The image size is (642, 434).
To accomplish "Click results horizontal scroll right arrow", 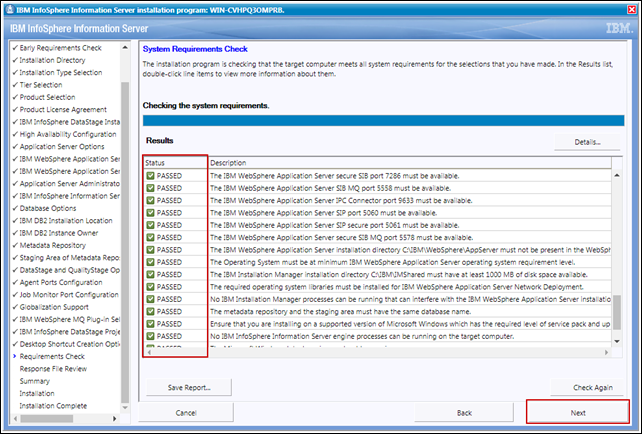I will coord(606,352).
